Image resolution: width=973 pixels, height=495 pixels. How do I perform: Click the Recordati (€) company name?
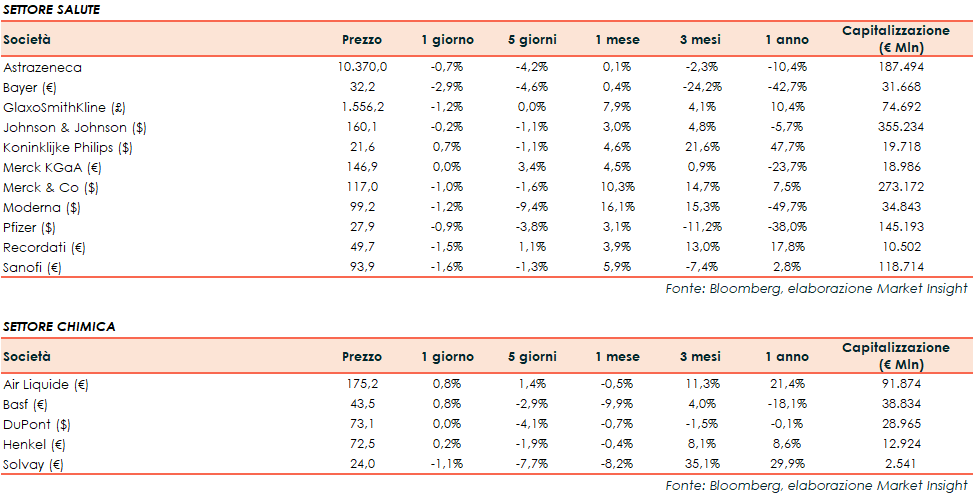[40, 247]
